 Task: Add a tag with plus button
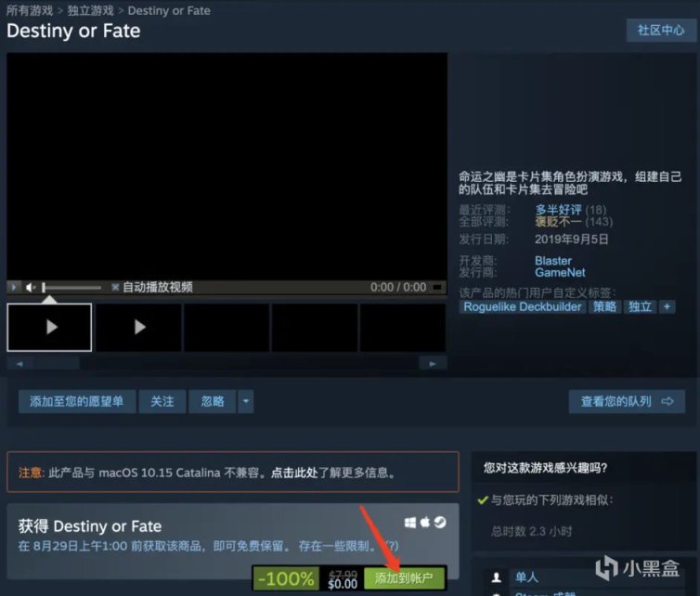(667, 306)
